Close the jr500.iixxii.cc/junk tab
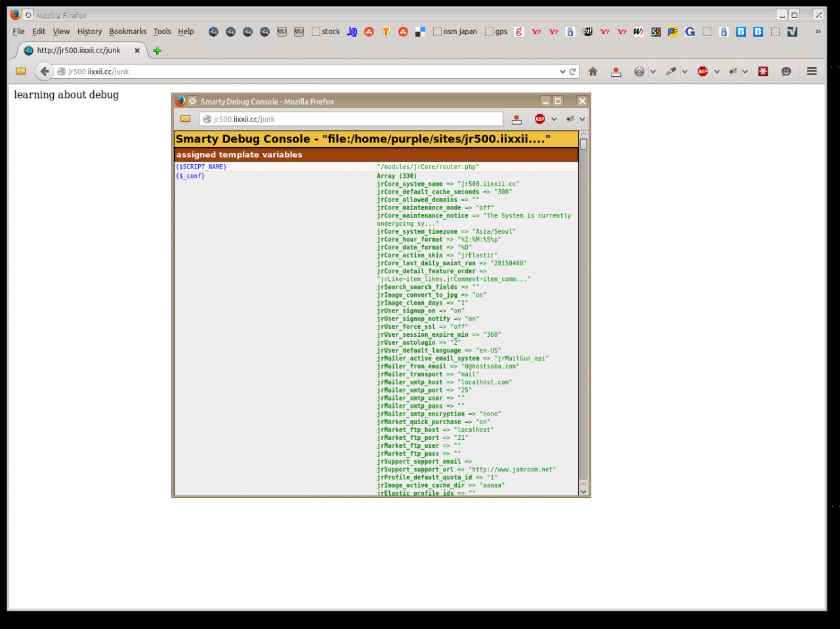840x629 pixels. point(137,51)
